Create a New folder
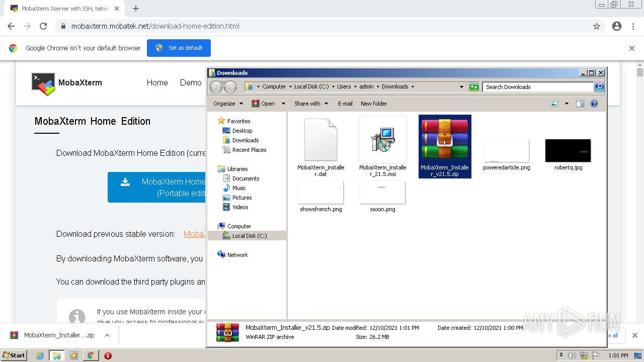 [374, 104]
